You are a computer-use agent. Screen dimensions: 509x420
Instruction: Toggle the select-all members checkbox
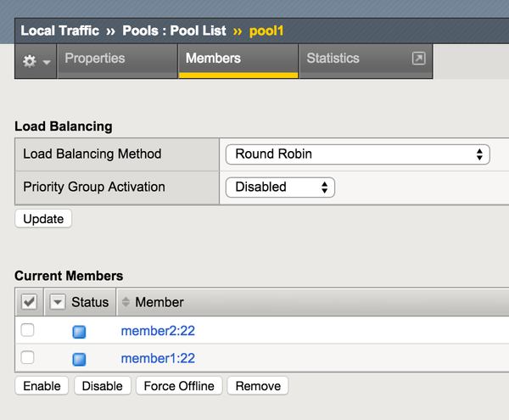(29, 302)
